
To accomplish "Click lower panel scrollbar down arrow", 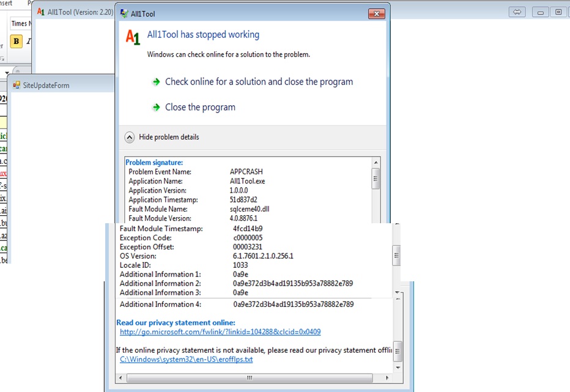I will point(398,368).
